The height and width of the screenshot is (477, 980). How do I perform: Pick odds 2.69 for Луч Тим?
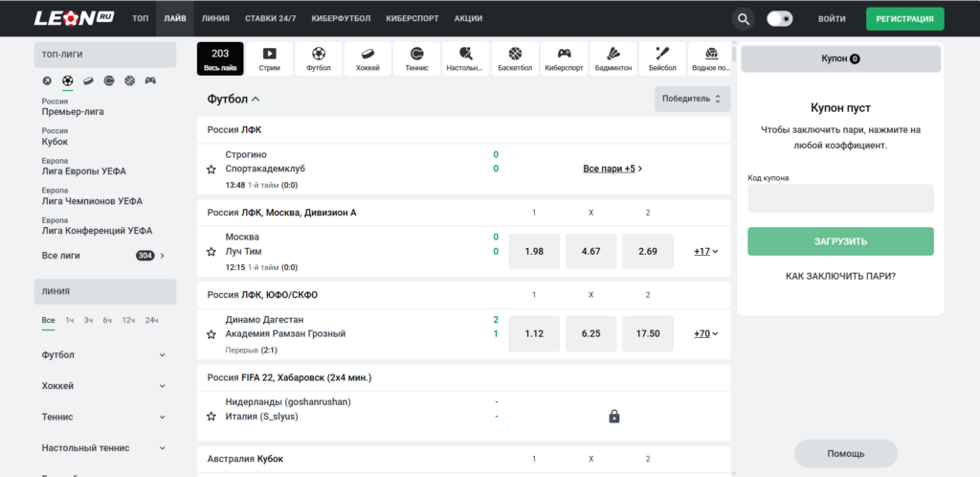(648, 251)
